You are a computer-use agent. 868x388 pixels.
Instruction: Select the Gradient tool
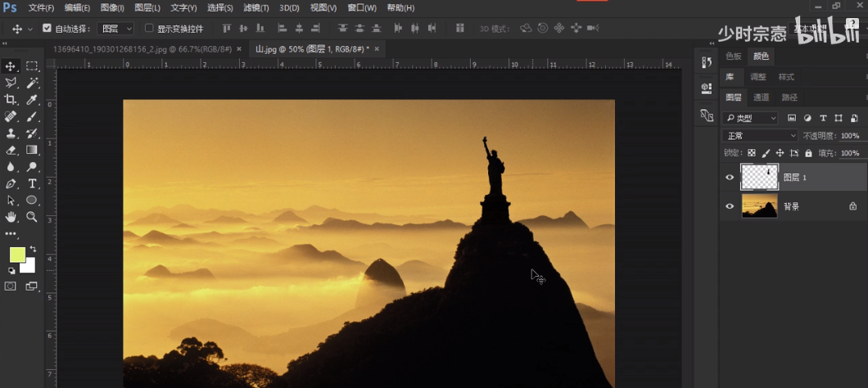coord(32,150)
